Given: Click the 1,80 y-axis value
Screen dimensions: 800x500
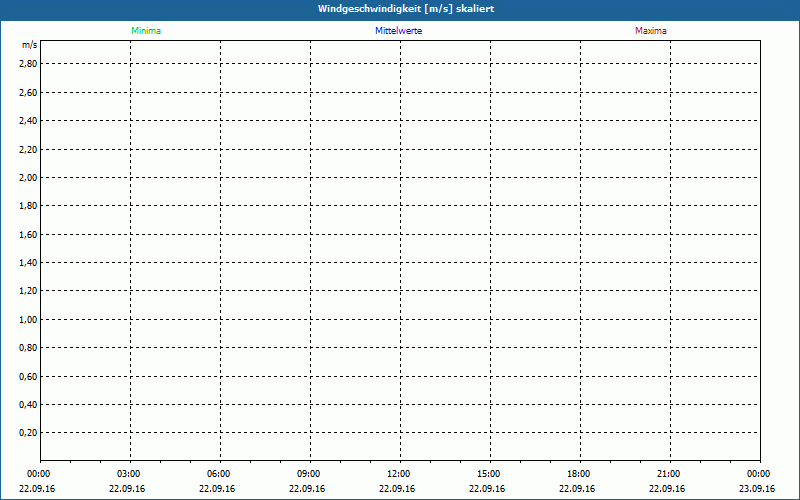Looking at the screenshot, I should [x=30, y=206].
